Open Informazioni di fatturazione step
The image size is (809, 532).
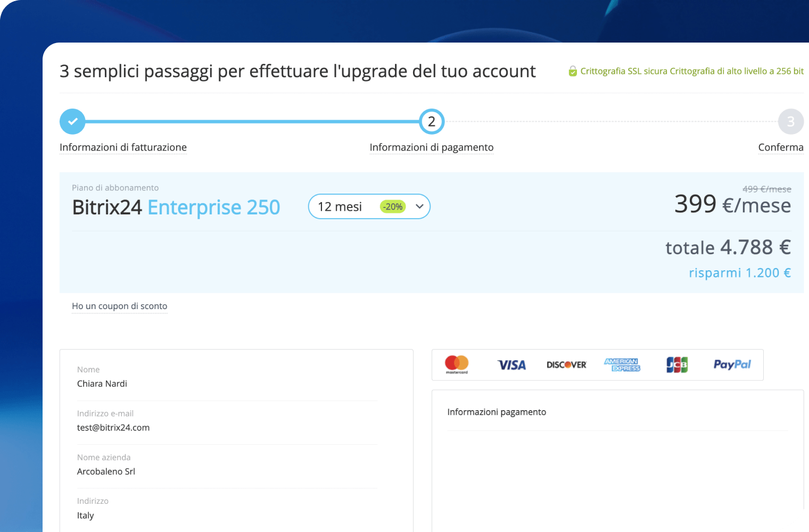(x=123, y=147)
